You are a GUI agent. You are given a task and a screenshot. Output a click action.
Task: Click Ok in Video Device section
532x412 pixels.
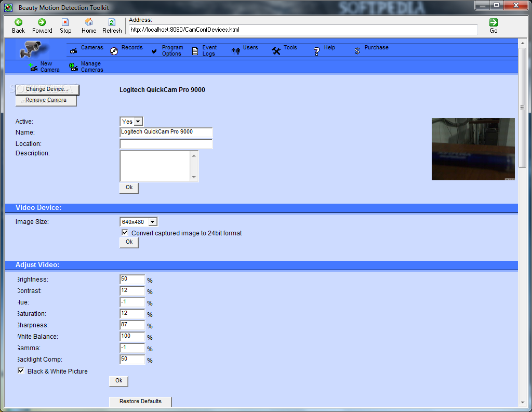click(x=129, y=242)
